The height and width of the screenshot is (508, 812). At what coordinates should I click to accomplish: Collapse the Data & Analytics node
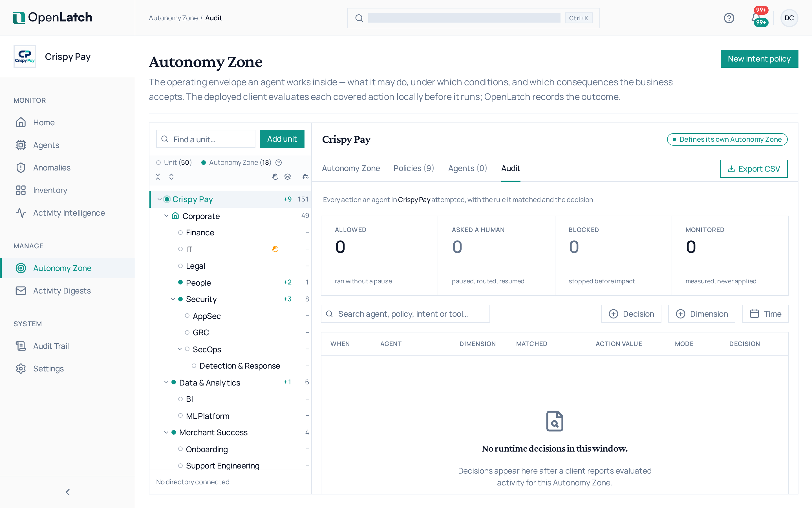[166, 382]
